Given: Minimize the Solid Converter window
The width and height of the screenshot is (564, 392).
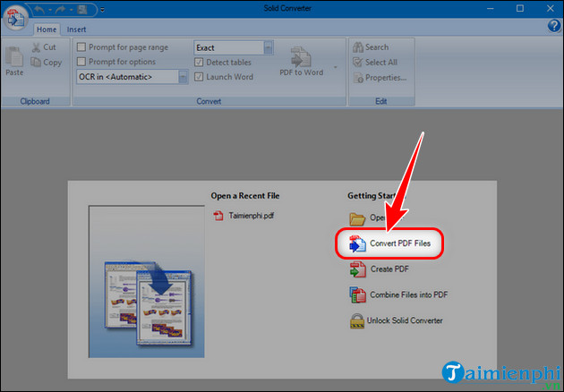Looking at the screenshot, I should tap(490, 8).
